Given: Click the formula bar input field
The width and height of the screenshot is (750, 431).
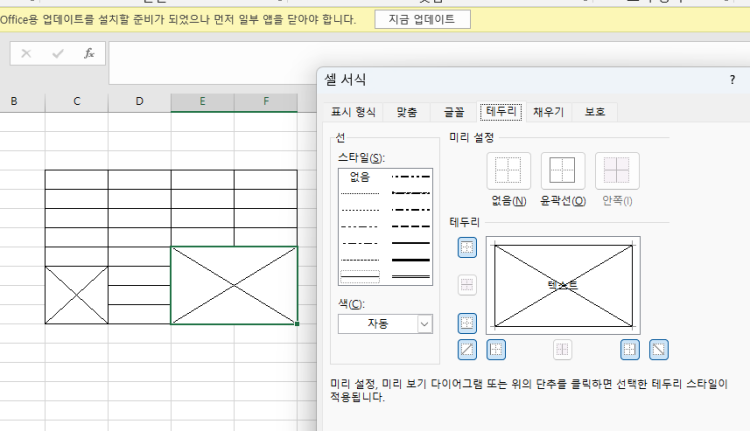Looking at the screenshot, I should point(429,63).
